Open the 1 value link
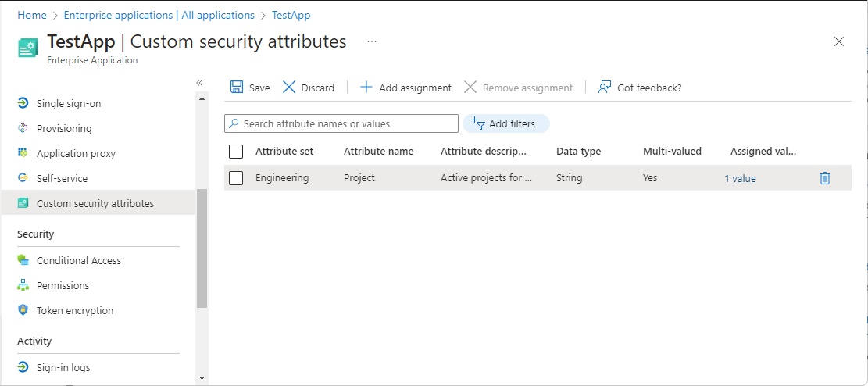 (x=740, y=178)
